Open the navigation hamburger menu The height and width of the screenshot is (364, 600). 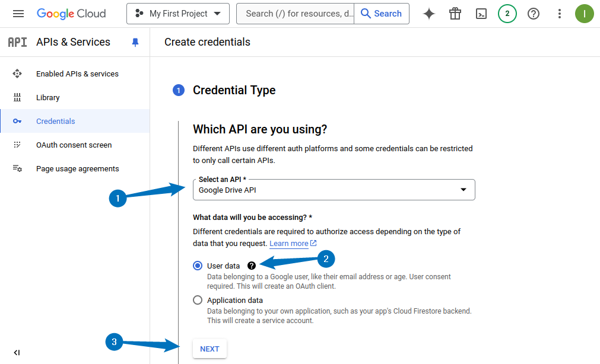[18, 13]
